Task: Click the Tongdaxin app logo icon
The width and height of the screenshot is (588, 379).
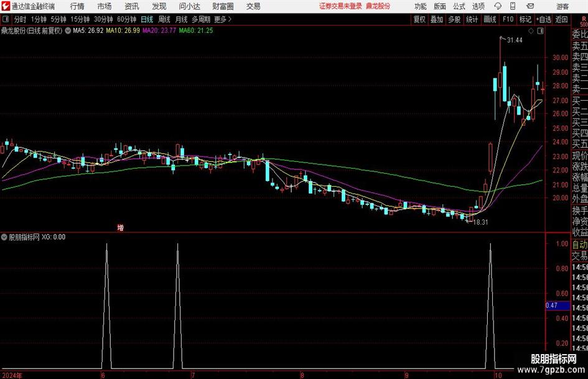Action: (6, 6)
